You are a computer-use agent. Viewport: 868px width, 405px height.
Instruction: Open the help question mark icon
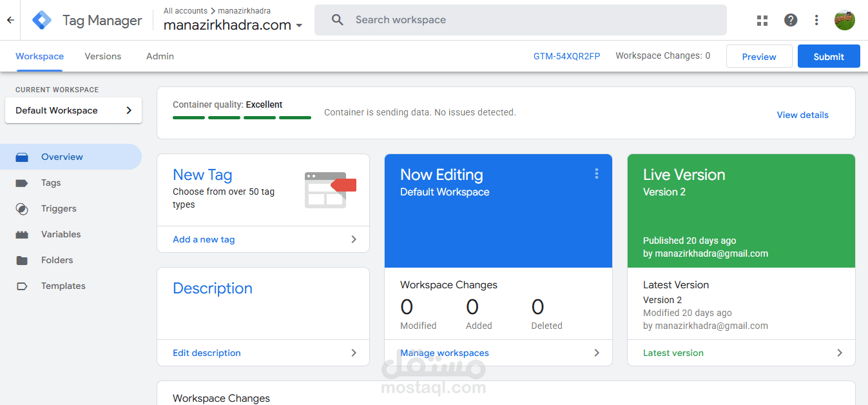click(791, 20)
